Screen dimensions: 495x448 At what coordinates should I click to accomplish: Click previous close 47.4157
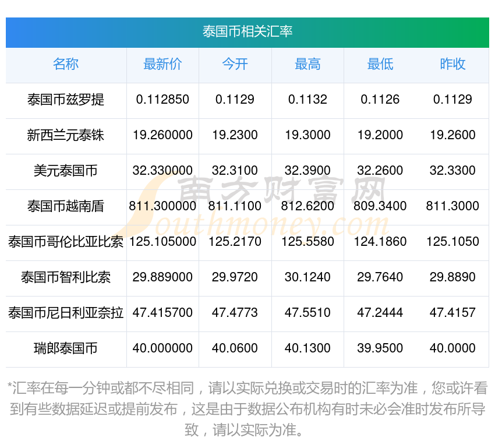(452, 313)
